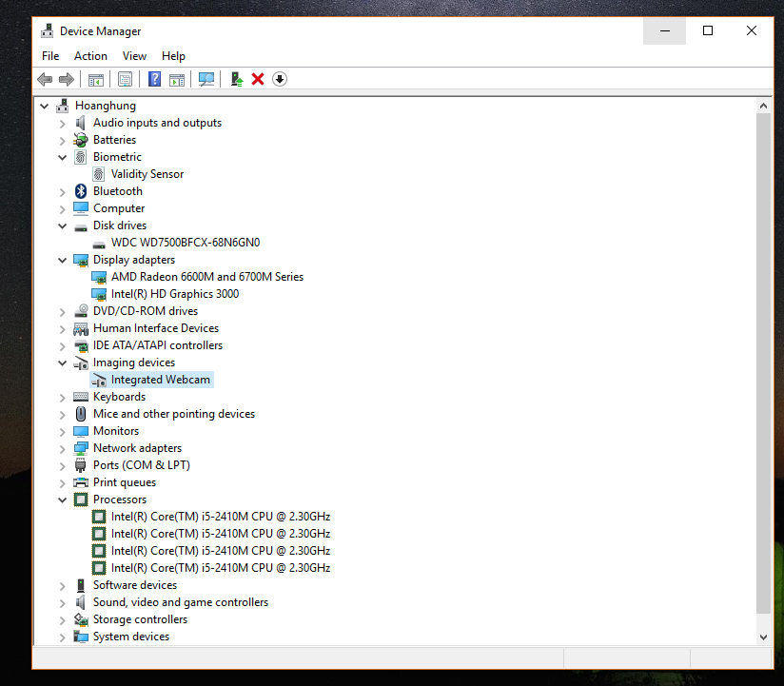The width and height of the screenshot is (784, 686).
Task: Click the Processors chip category icon
Action: click(81, 500)
